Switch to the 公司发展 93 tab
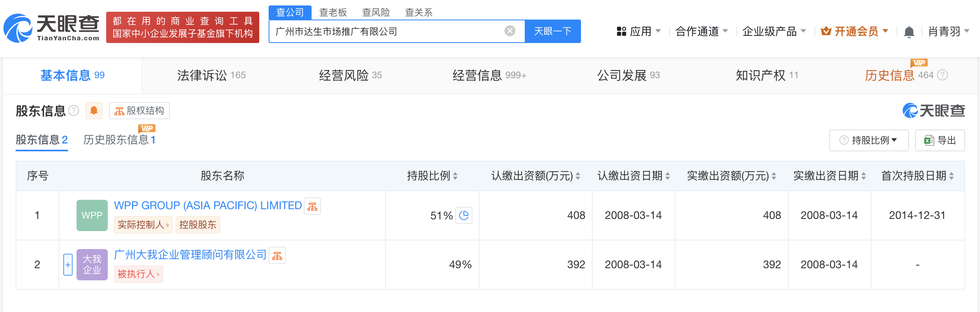Image resolution: width=980 pixels, height=312 pixels. 628,75
